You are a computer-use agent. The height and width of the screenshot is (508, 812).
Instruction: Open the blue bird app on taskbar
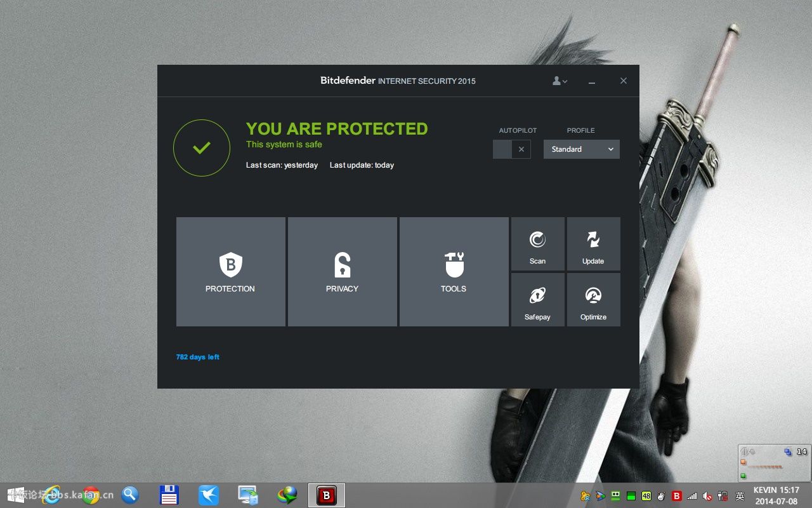coord(208,495)
